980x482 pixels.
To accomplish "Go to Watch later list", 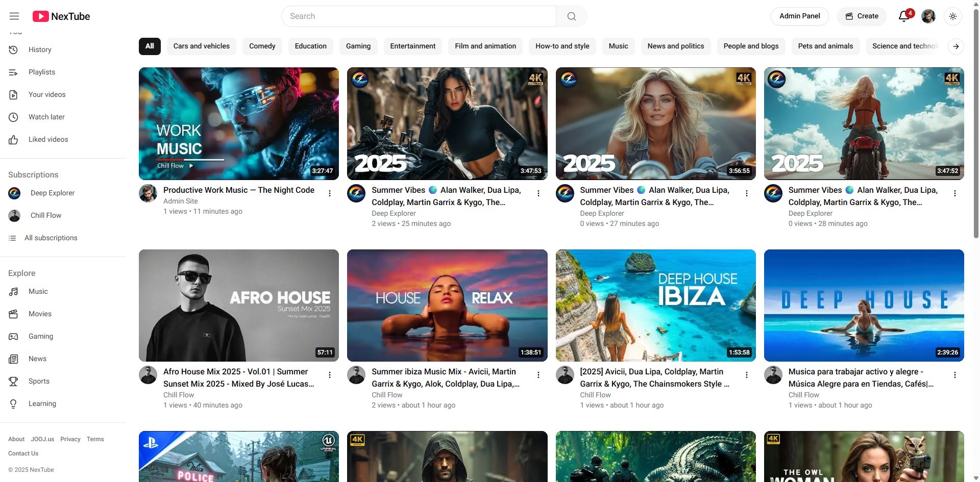I will point(46,117).
